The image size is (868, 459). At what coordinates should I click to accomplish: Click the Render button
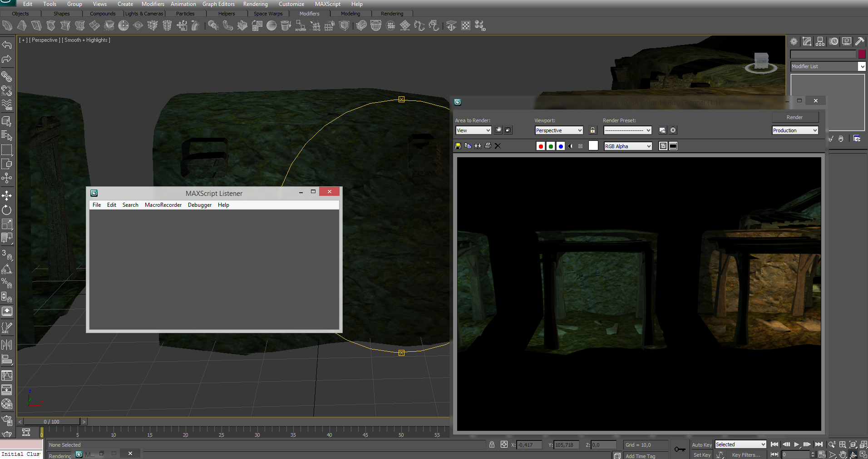(794, 117)
